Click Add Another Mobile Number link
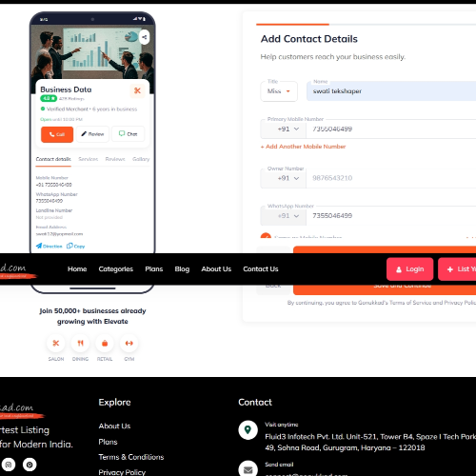The width and height of the screenshot is (476, 476). pos(303,147)
